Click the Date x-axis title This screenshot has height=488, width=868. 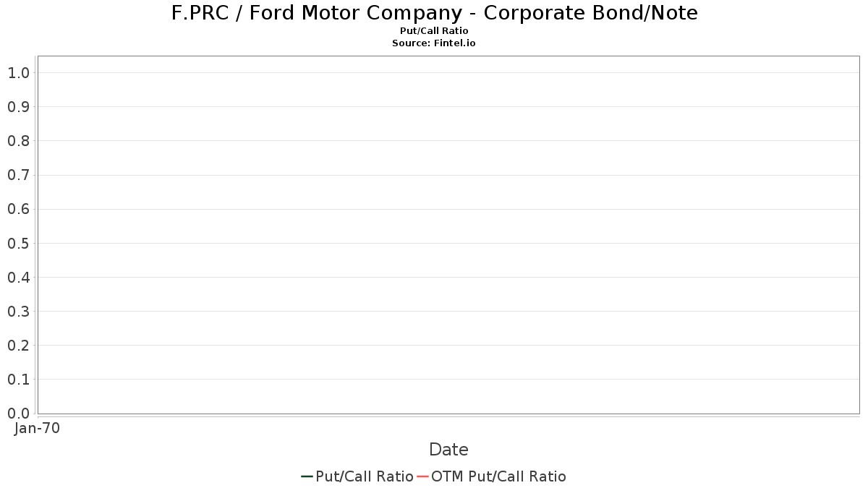(448, 449)
